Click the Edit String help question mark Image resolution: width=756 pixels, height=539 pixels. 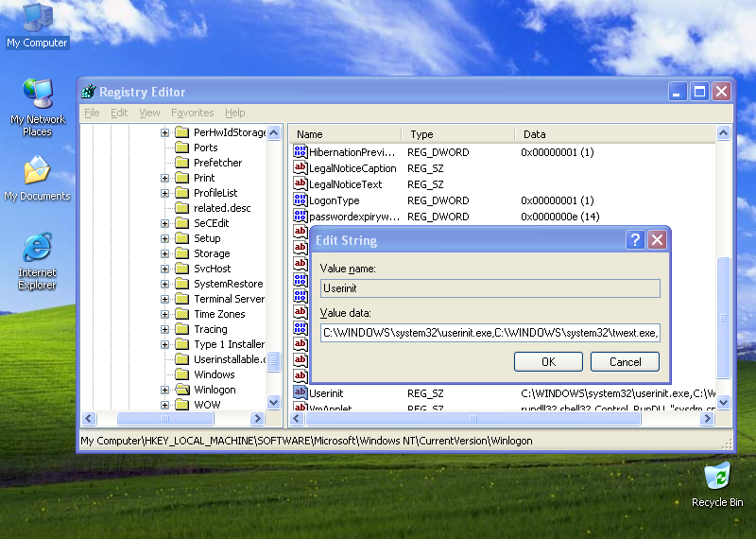635,240
